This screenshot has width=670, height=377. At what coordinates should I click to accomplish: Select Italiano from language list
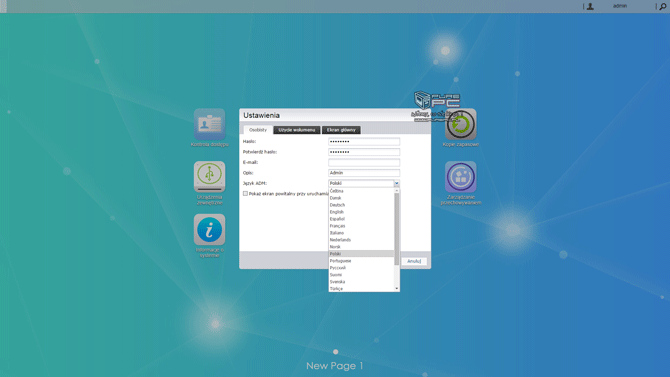pos(361,233)
